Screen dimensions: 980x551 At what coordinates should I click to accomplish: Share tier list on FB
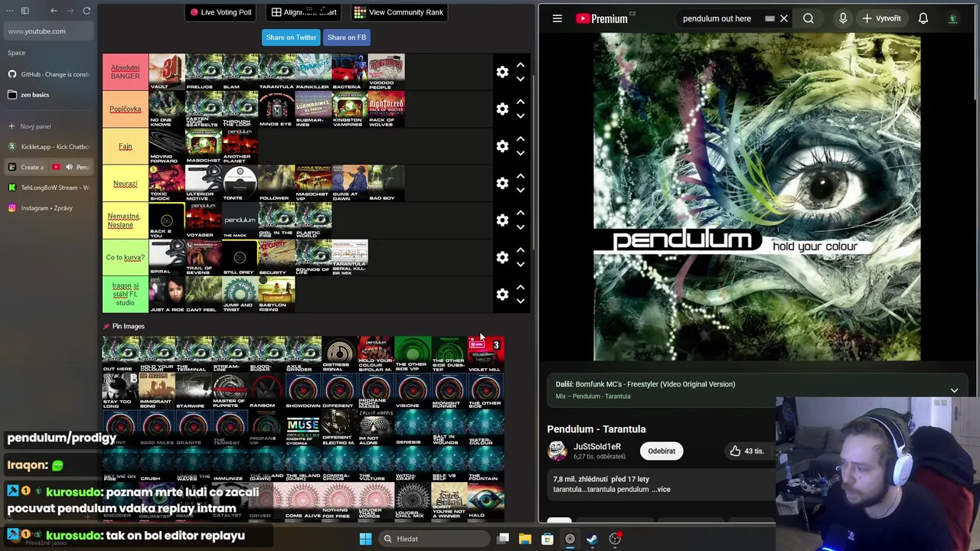point(347,37)
